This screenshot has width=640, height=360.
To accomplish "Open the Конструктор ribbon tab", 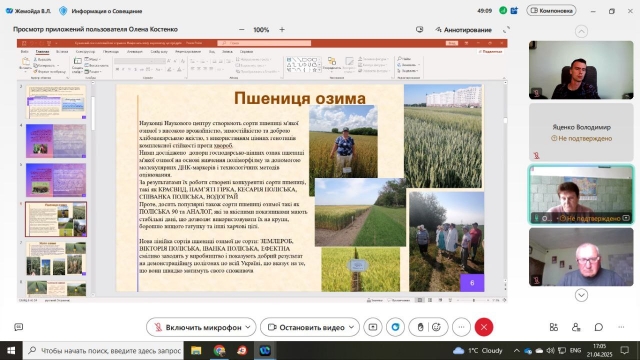I will click(85, 52).
